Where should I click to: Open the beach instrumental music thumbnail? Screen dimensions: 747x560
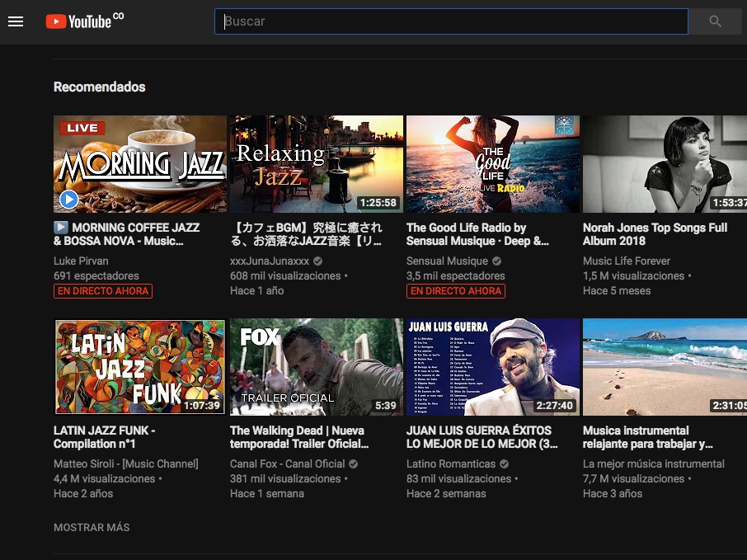(x=665, y=367)
